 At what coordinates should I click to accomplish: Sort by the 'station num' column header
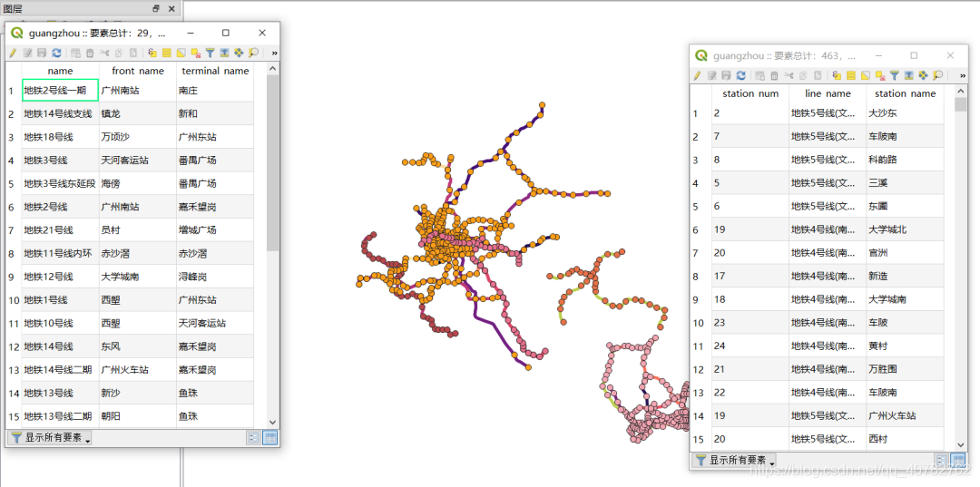click(750, 93)
